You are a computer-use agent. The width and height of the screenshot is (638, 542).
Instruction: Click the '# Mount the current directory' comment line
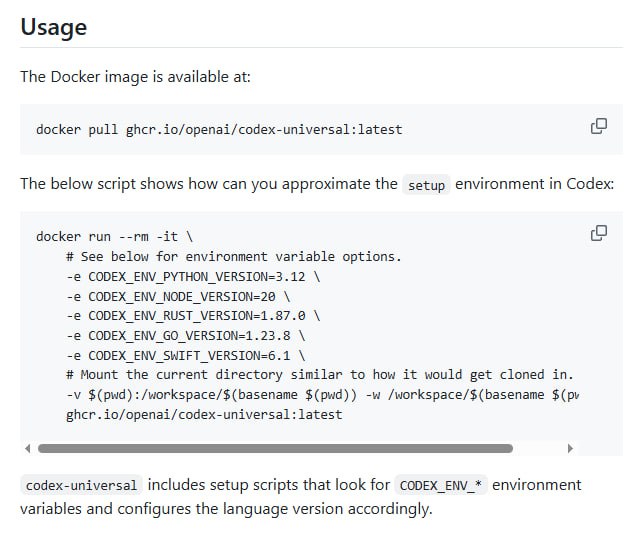pyautogui.click(x=319, y=375)
